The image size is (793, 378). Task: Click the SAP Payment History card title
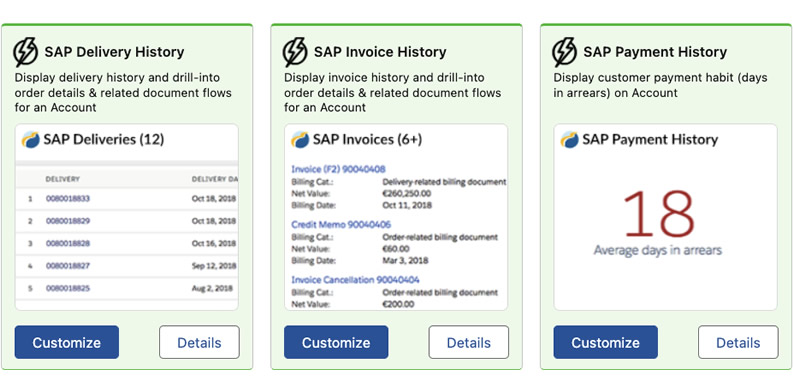click(655, 52)
